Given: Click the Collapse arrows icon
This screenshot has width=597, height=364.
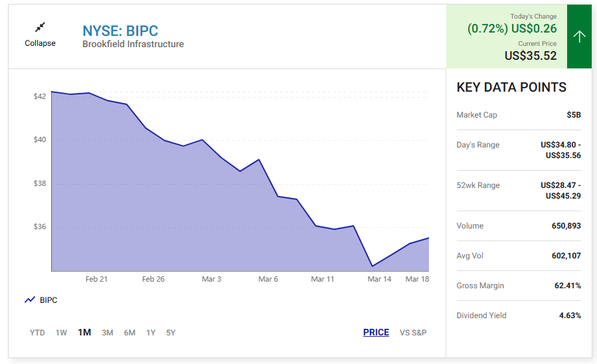Looking at the screenshot, I should 40,27.
